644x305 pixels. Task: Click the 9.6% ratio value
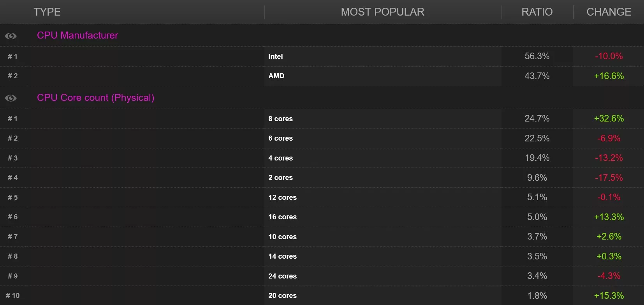tap(537, 178)
